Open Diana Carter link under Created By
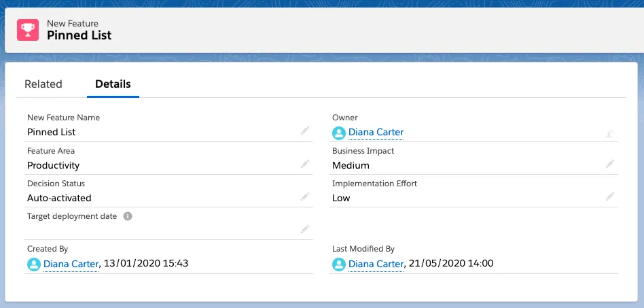Viewport: 644px width, 308px height. 71,264
